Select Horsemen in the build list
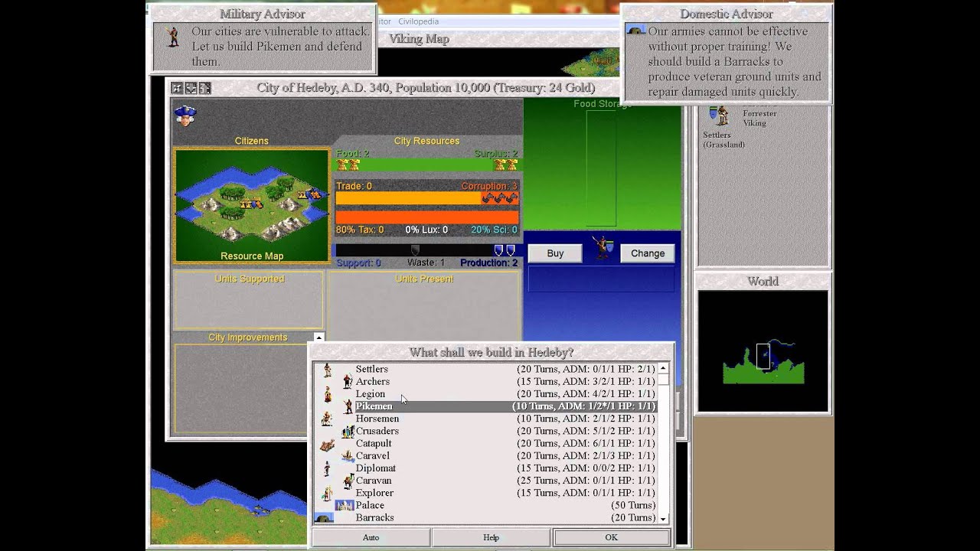Image resolution: width=980 pixels, height=551 pixels. click(505, 419)
